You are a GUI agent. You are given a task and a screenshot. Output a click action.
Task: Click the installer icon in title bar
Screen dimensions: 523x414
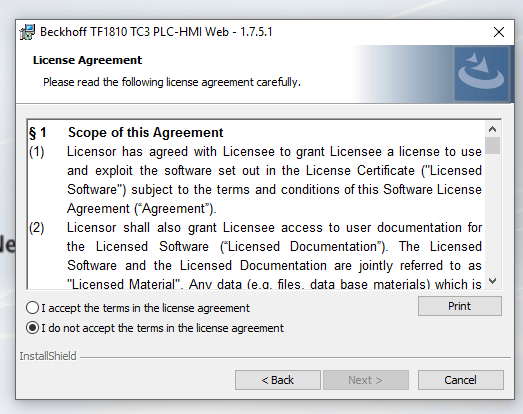point(27,32)
